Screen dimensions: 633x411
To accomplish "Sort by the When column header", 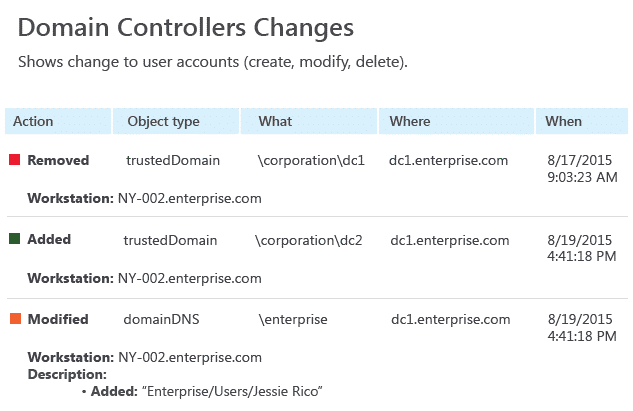I will (582, 121).
